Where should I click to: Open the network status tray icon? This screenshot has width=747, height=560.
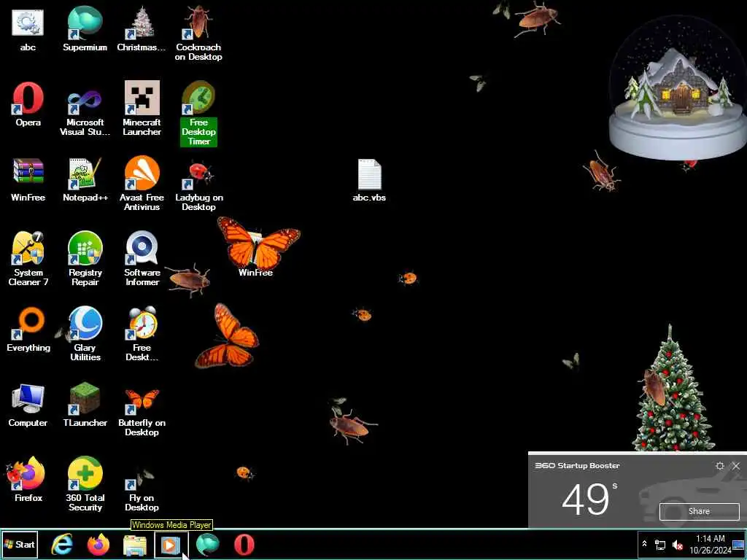660,544
